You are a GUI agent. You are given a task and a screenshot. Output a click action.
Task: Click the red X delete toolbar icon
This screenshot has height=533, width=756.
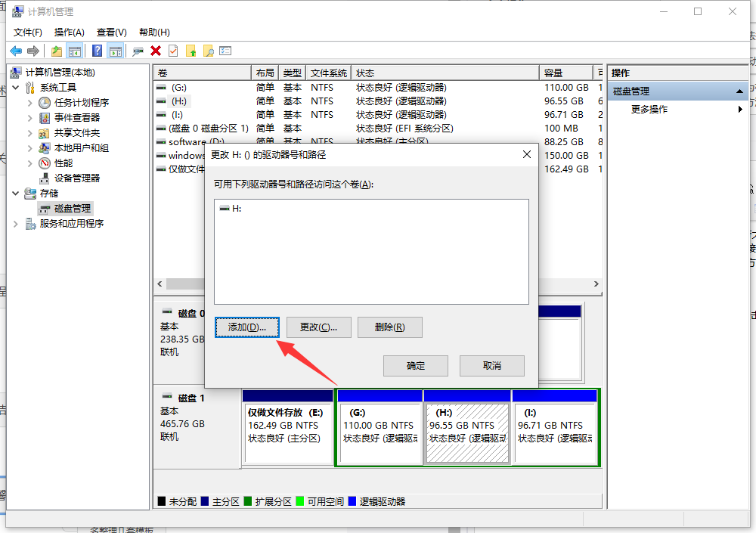156,51
